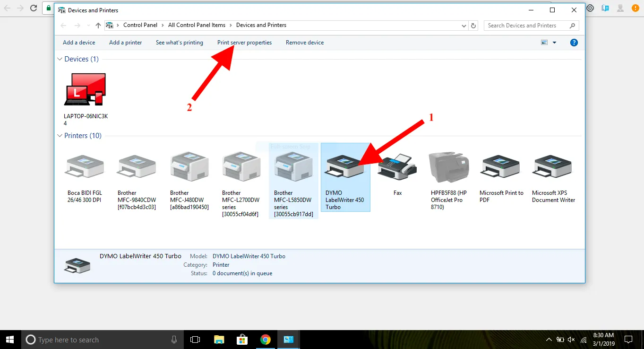Click the search magnifier icon in Devices and Printers
644x349 pixels.
pyautogui.click(x=573, y=26)
